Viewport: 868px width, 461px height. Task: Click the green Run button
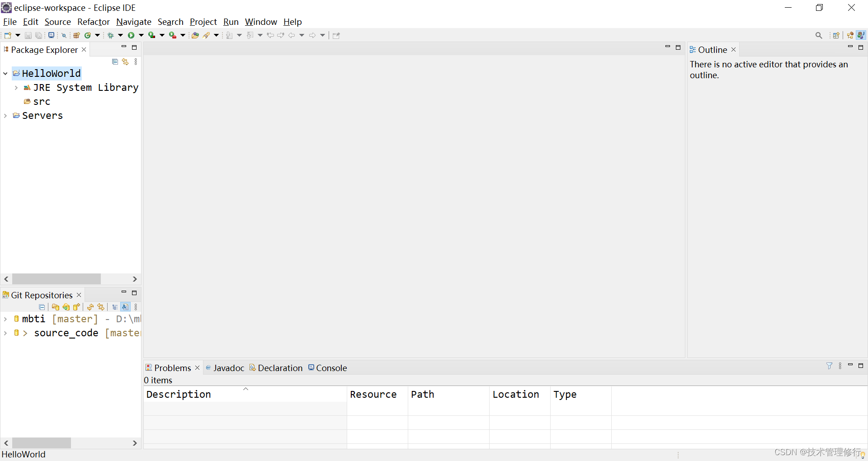(x=131, y=35)
